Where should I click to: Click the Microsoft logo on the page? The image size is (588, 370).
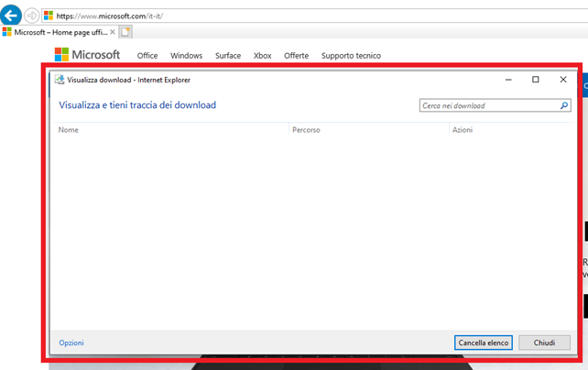pos(87,55)
